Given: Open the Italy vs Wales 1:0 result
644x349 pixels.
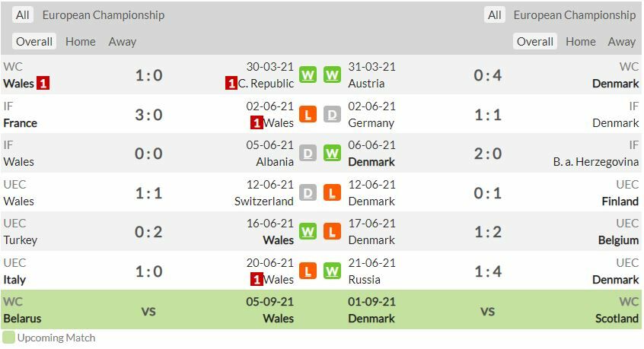Looking at the screenshot, I should 148,271.
